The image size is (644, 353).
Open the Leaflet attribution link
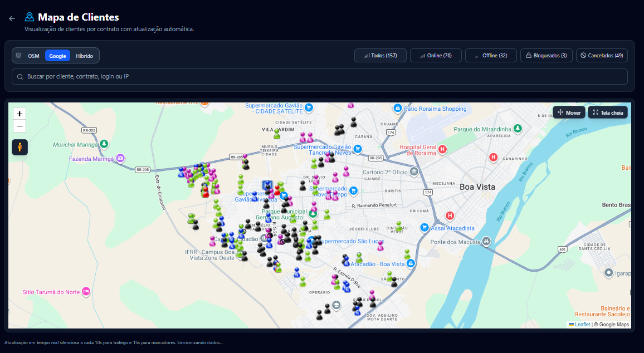click(582, 324)
